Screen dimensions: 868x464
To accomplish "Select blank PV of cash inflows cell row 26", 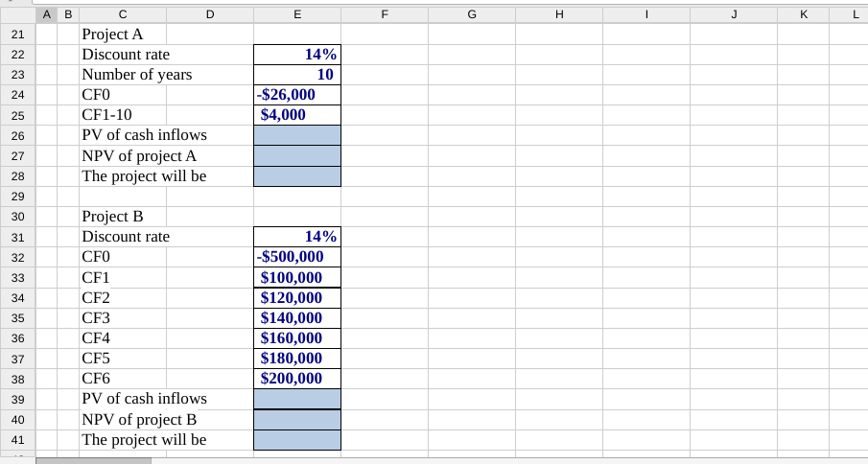I will point(297,135).
